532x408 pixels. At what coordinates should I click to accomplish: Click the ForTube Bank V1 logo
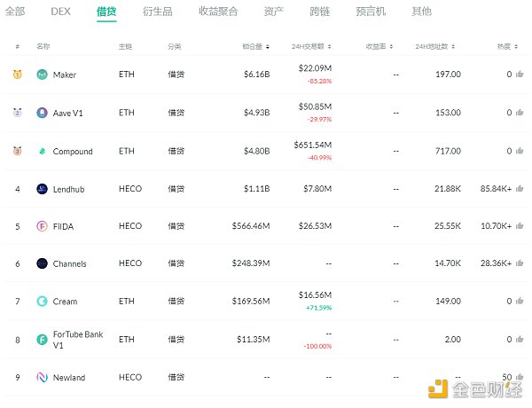[43, 339]
